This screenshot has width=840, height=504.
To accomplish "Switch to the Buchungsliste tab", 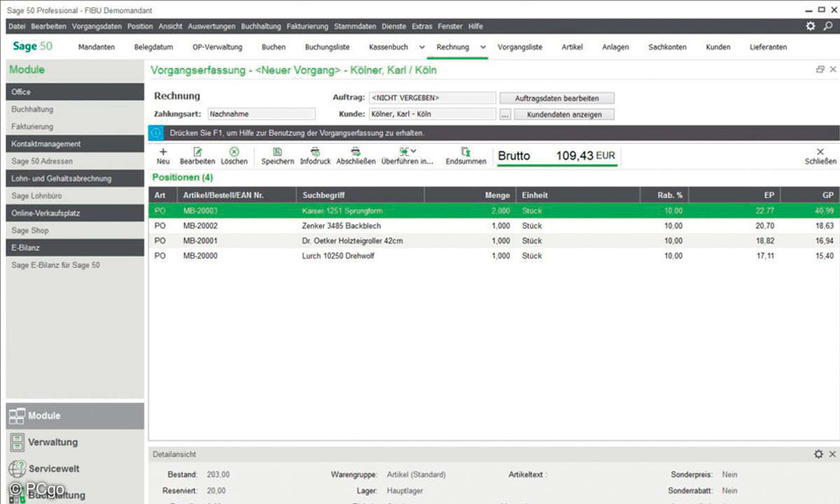I will point(328,47).
